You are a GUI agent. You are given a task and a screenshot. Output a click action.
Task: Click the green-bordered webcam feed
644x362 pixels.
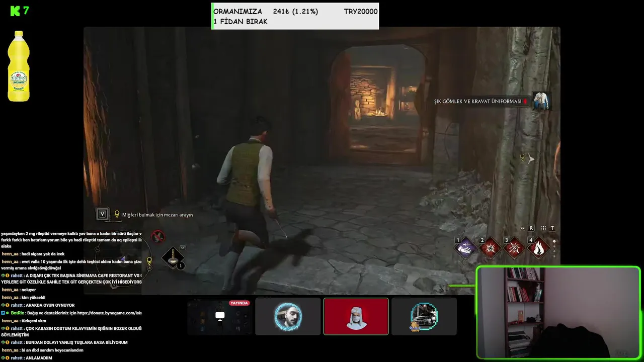tap(558, 313)
